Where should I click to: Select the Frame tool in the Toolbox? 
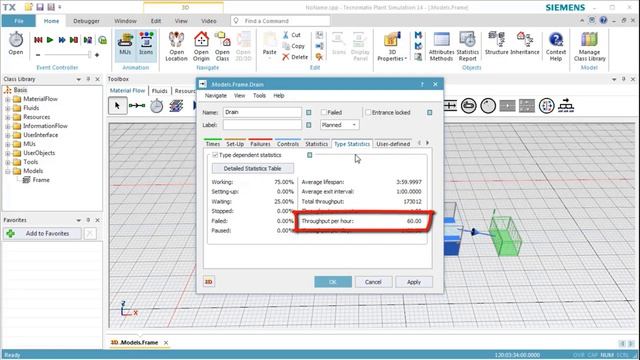(176, 106)
